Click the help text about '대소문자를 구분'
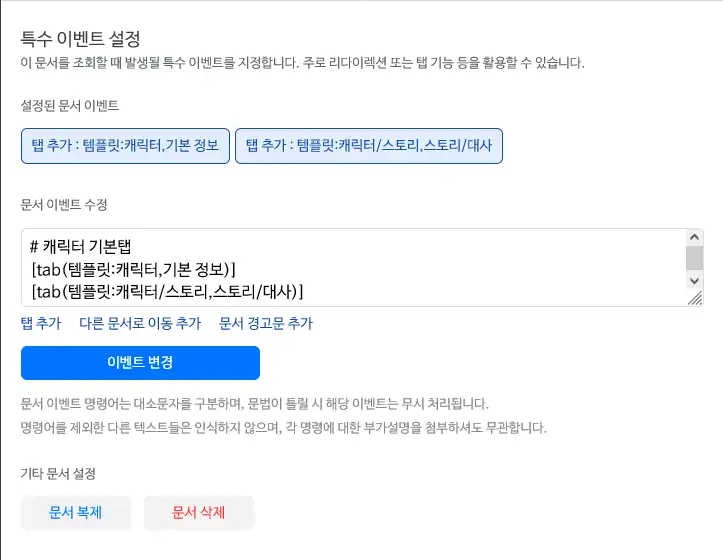 [x=255, y=405]
